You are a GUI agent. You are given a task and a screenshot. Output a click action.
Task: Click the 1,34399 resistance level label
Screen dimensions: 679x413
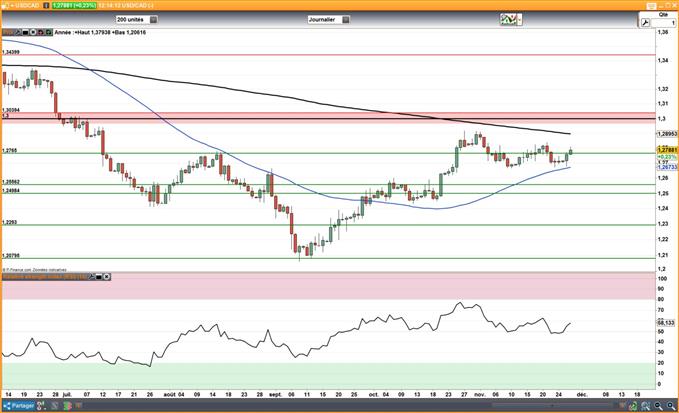tap(11, 52)
